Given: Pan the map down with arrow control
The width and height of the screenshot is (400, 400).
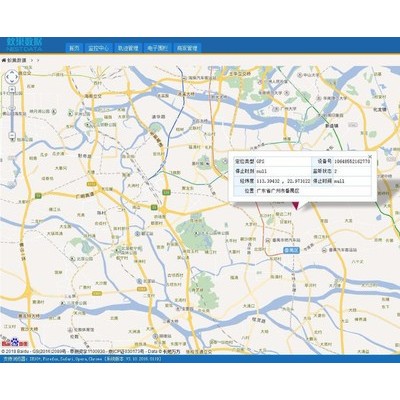Looking at the screenshot, I should pos(12,82).
